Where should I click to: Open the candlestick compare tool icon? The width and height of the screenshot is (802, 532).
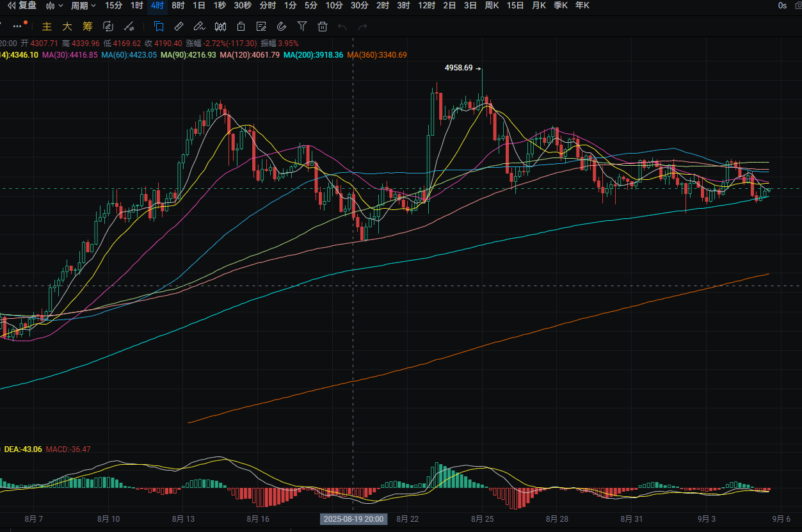pos(221,26)
